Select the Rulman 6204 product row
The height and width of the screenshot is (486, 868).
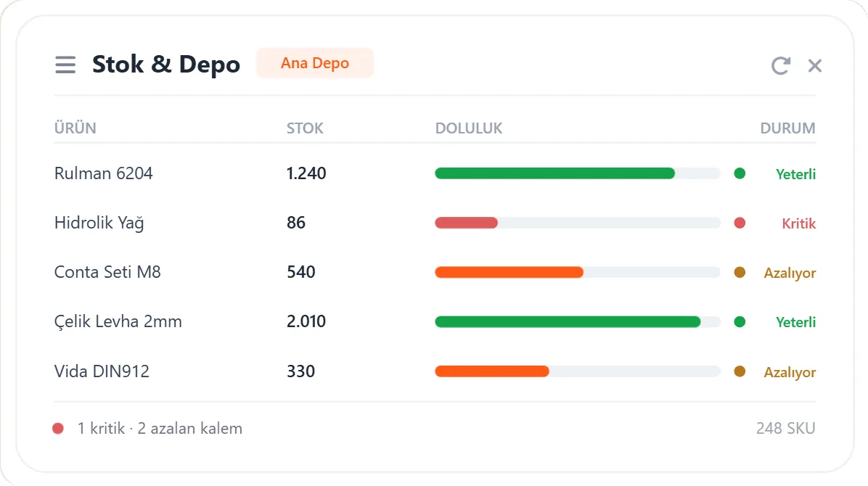pos(435,173)
